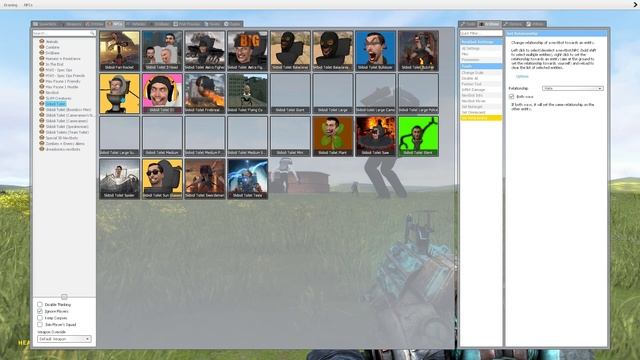640x360 pixels.
Task: Open the Relationship dropdown
Action: [573, 88]
